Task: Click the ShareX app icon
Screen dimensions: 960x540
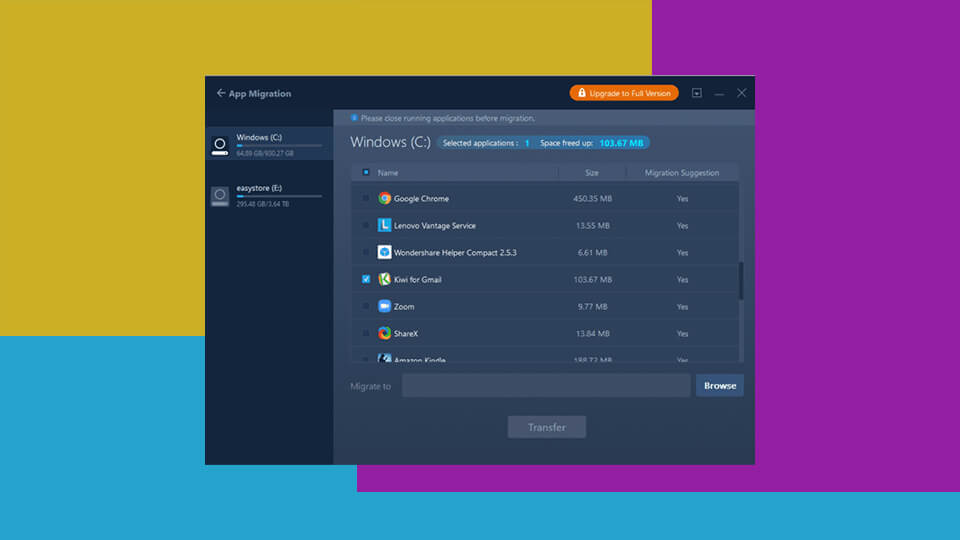Action: pos(384,333)
